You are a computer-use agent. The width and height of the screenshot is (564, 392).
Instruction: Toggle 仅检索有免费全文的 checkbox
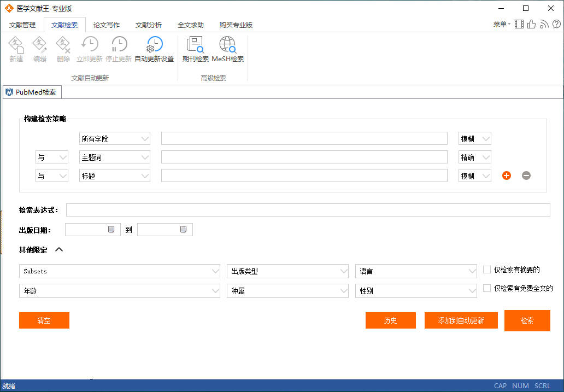[487, 288]
